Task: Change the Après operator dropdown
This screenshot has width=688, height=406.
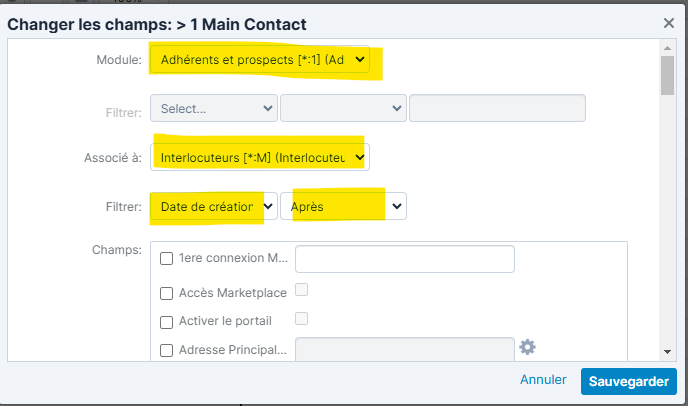Action: [x=343, y=207]
